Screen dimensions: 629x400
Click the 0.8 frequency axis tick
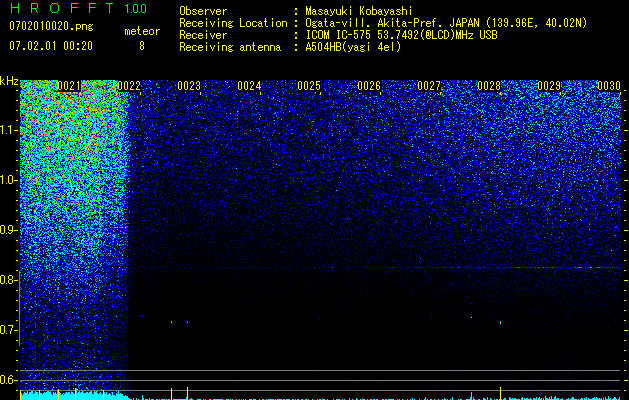tap(9, 280)
